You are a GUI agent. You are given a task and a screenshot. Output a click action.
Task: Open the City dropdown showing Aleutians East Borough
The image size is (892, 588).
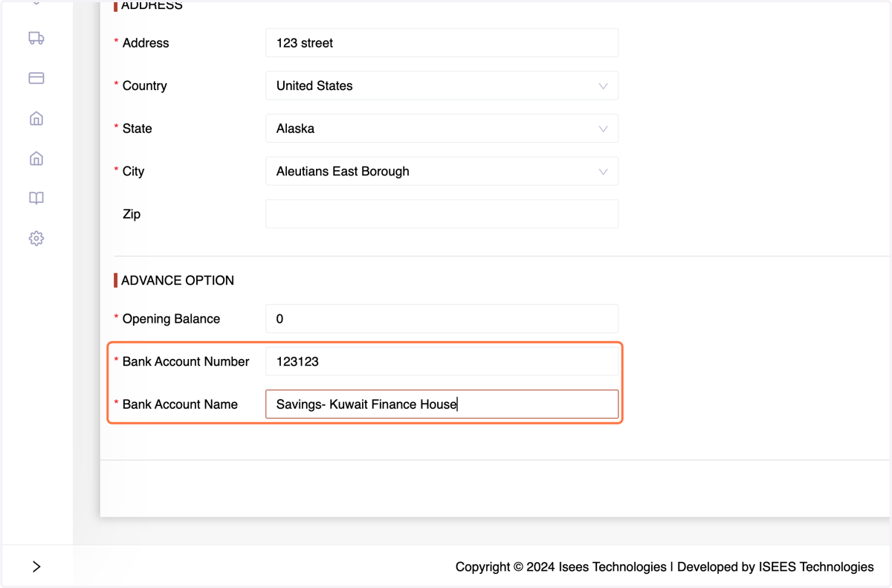442,171
